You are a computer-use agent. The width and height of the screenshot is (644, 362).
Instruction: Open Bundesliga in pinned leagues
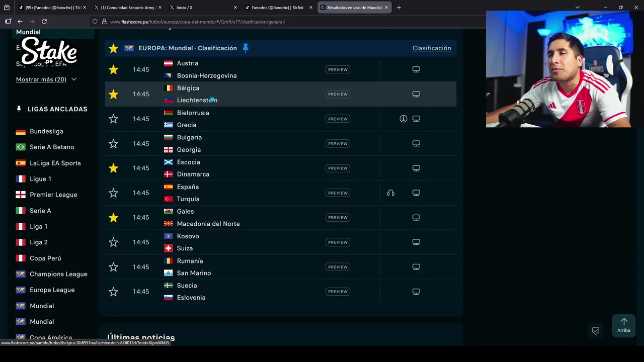point(46,131)
